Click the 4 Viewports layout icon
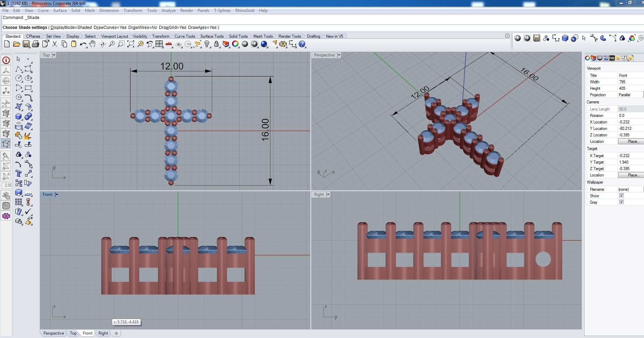The height and width of the screenshot is (338, 644). pyautogui.click(x=159, y=44)
